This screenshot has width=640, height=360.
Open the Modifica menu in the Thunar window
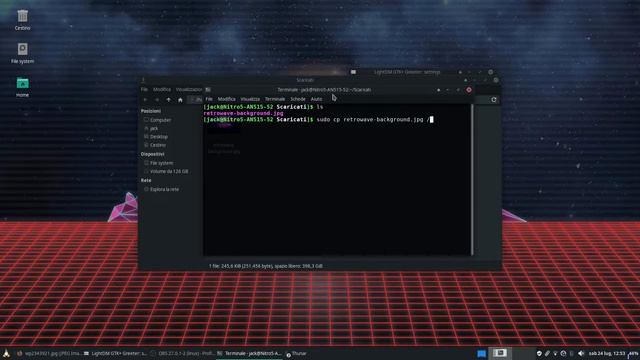pos(162,89)
